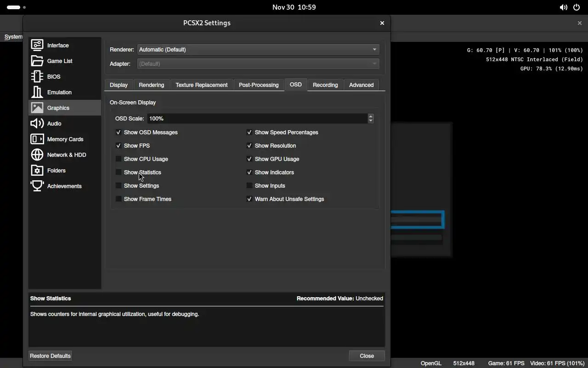Open the disabled Adapter dropdown
The image size is (588, 368).
[258, 63]
